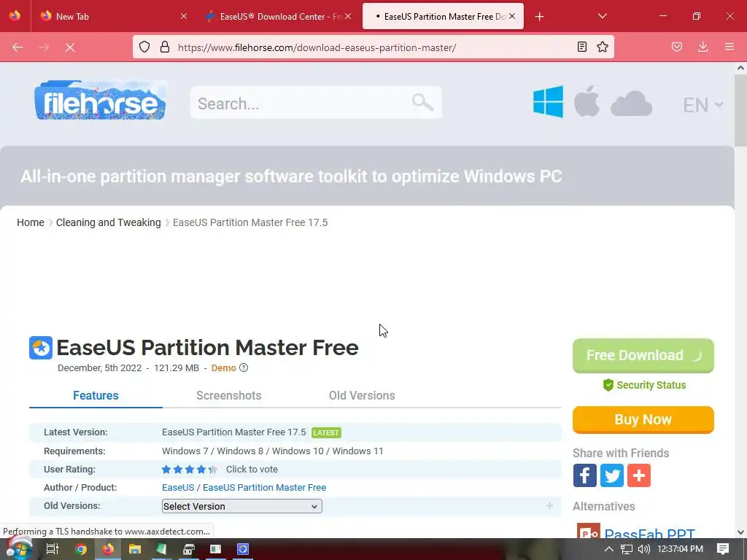Image resolution: width=747 pixels, height=560 pixels.
Task: Select the cloud web apps icon
Action: (x=631, y=104)
